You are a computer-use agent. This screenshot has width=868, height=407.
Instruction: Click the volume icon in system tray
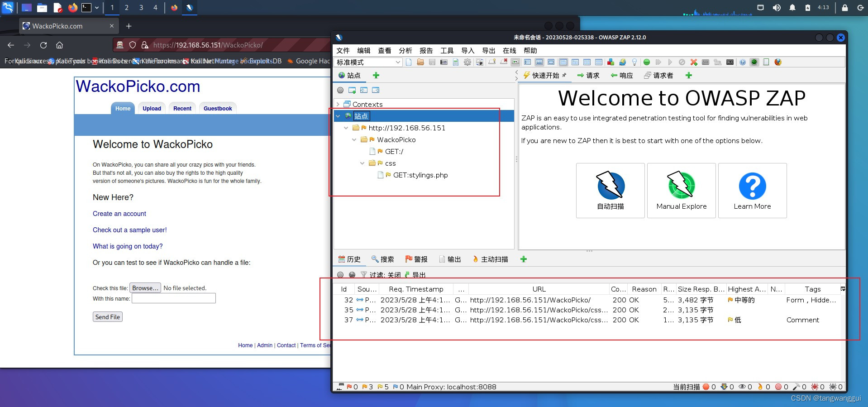777,8
